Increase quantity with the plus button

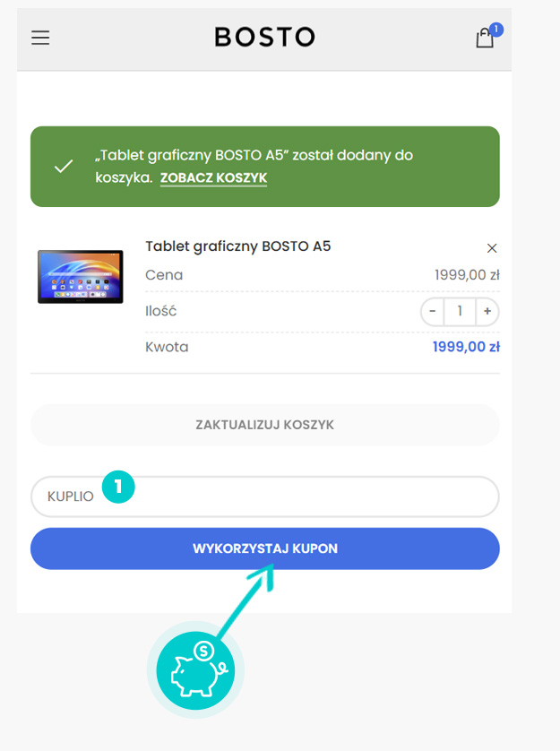(487, 311)
